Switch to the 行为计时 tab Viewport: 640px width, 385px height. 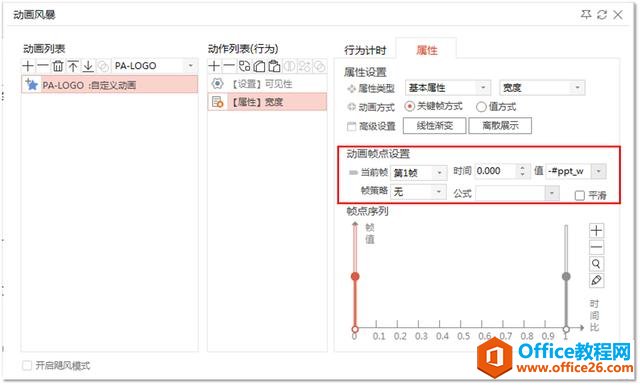(365, 50)
